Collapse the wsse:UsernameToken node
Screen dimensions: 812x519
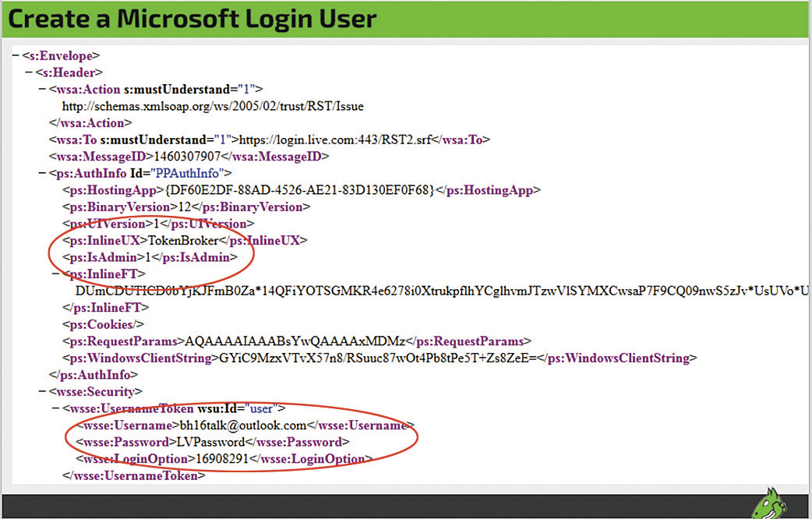pos(55,408)
